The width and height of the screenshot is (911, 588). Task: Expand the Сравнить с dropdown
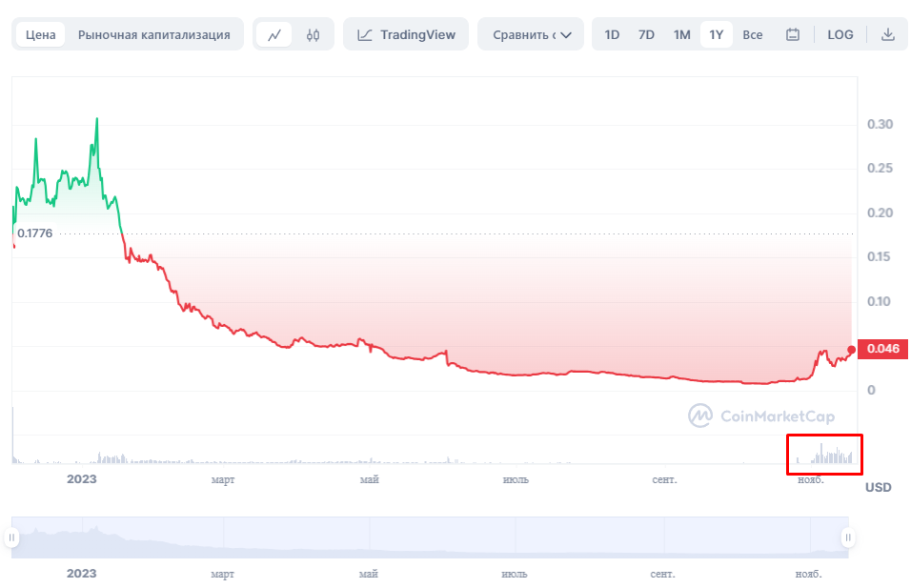531,35
